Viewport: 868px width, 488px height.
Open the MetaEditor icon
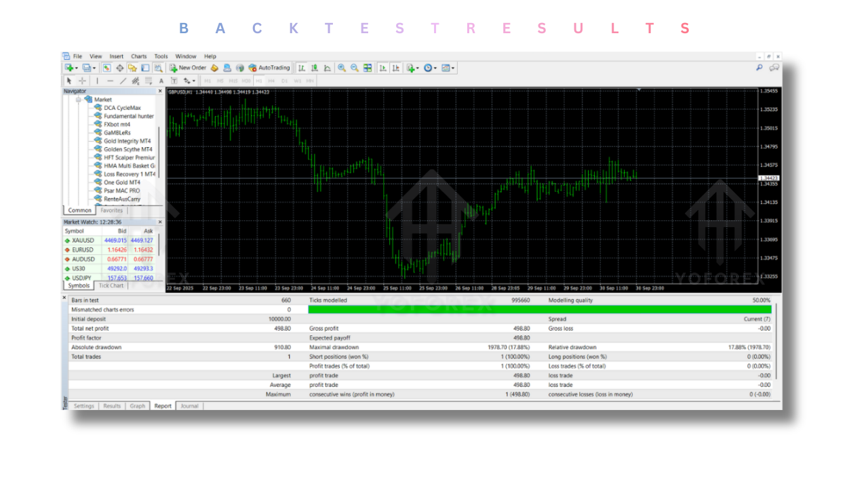(x=216, y=68)
